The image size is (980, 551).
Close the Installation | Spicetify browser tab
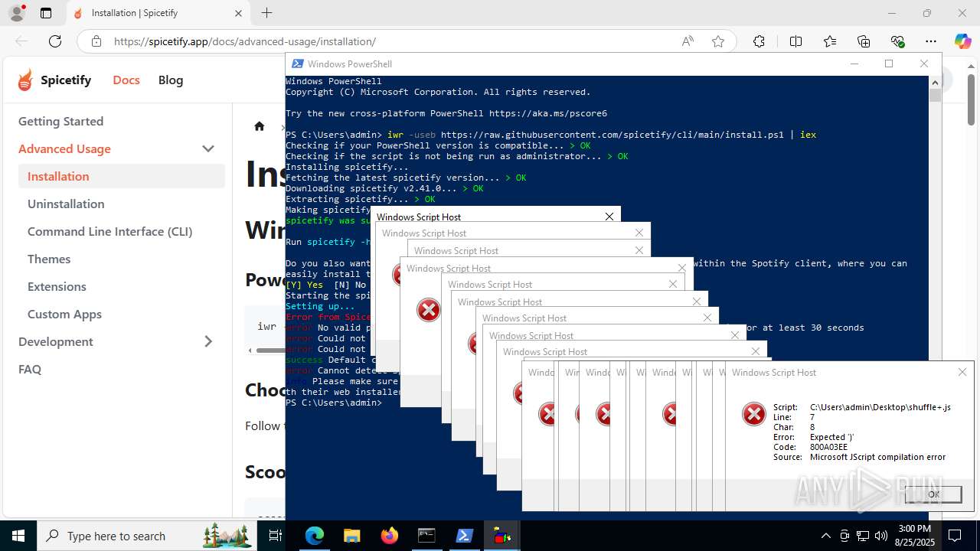pyautogui.click(x=237, y=13)
